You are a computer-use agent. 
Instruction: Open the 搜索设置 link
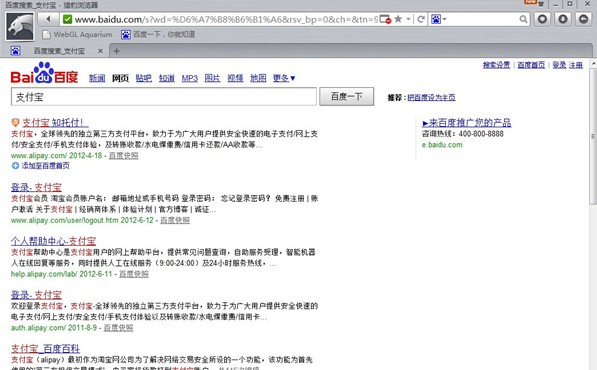(x=496, y=65)
